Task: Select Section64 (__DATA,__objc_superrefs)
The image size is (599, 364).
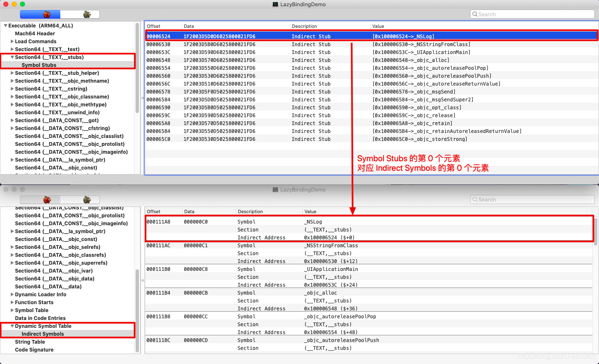Action: [61, 263]
